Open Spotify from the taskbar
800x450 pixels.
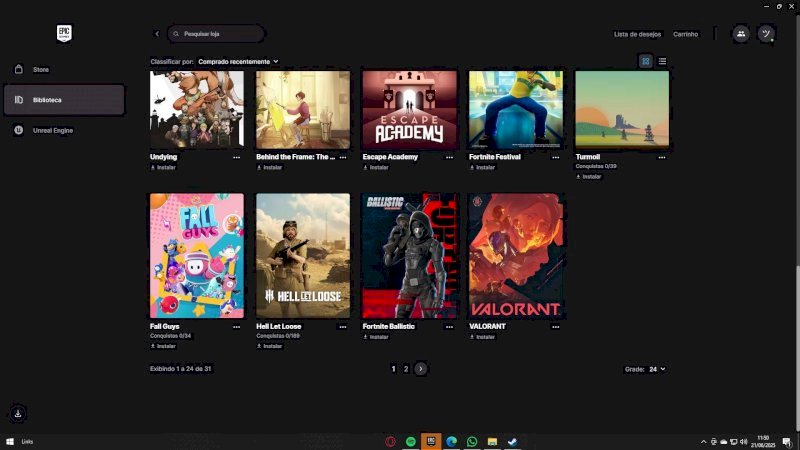411,441
